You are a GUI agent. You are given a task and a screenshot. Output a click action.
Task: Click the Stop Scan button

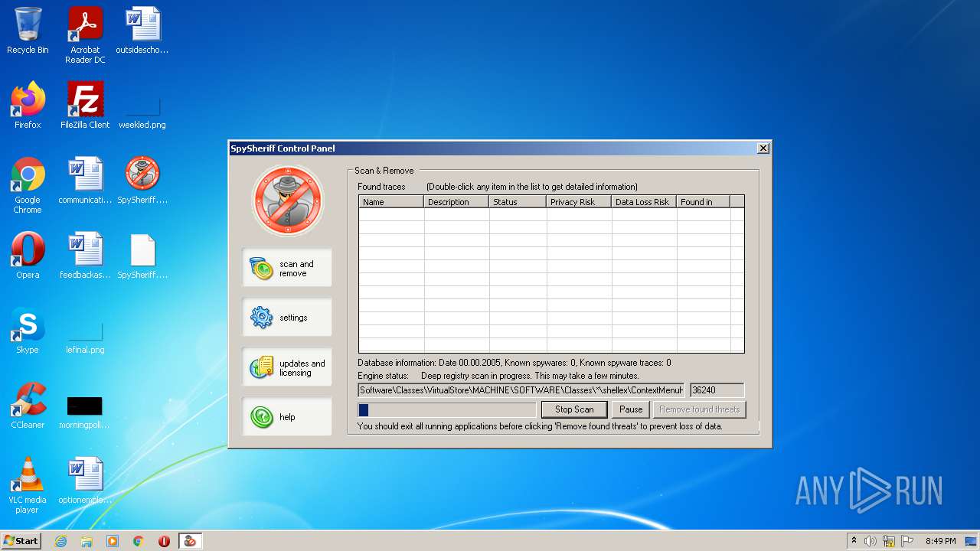click(x=574, y=409)
